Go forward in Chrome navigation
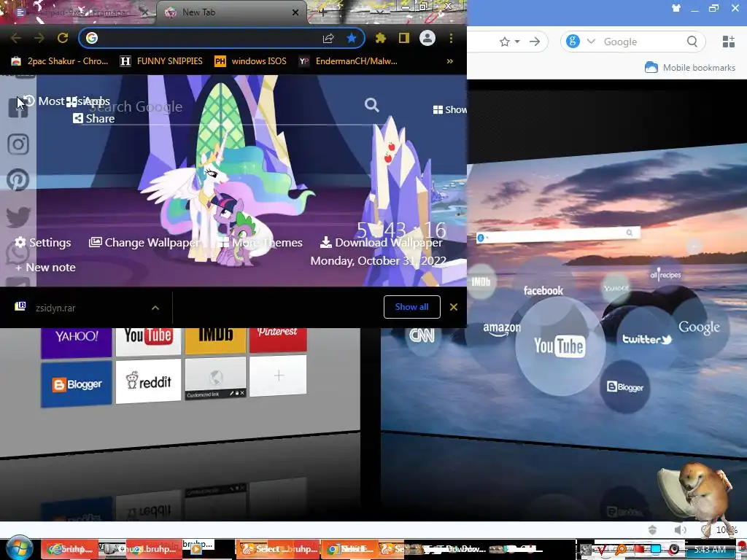The image size is (747, 560). (39, 38)
